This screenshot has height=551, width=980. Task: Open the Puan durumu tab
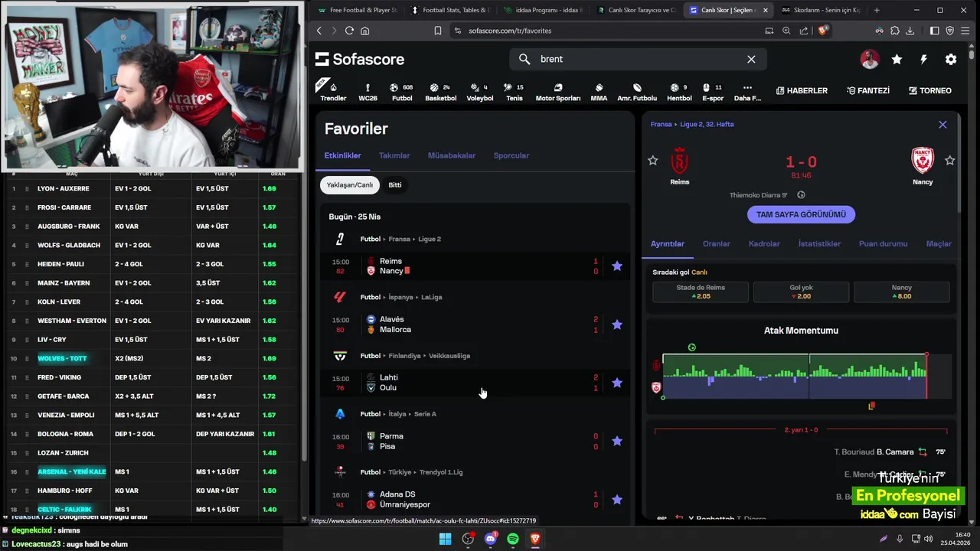(883, 243)
